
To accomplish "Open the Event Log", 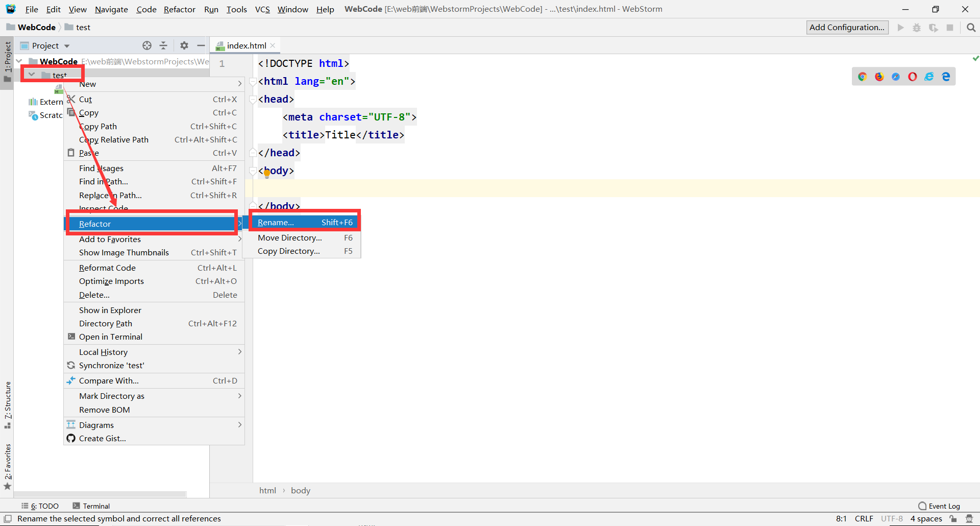I will coord(939,506).
